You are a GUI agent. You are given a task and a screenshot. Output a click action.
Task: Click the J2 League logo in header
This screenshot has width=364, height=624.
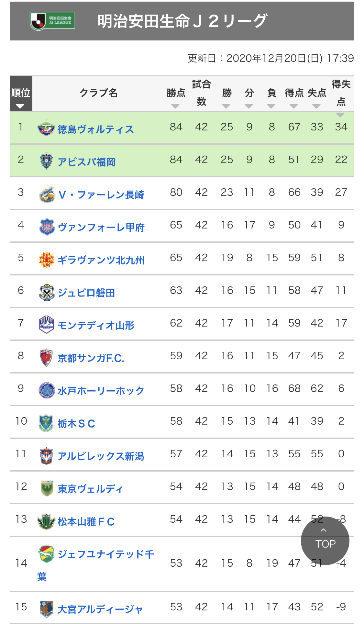[x=52, y=21]
